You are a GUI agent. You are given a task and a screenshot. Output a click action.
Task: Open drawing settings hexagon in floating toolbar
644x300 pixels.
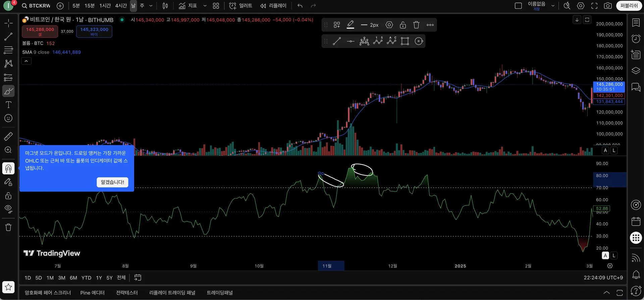pos(389,25)
